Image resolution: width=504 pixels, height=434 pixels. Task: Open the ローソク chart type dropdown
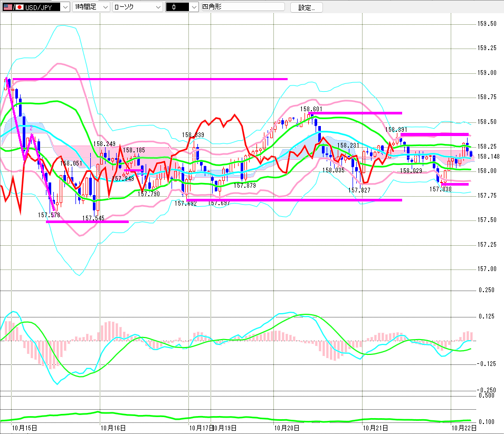pyautogui.click(x=138, y=7)
